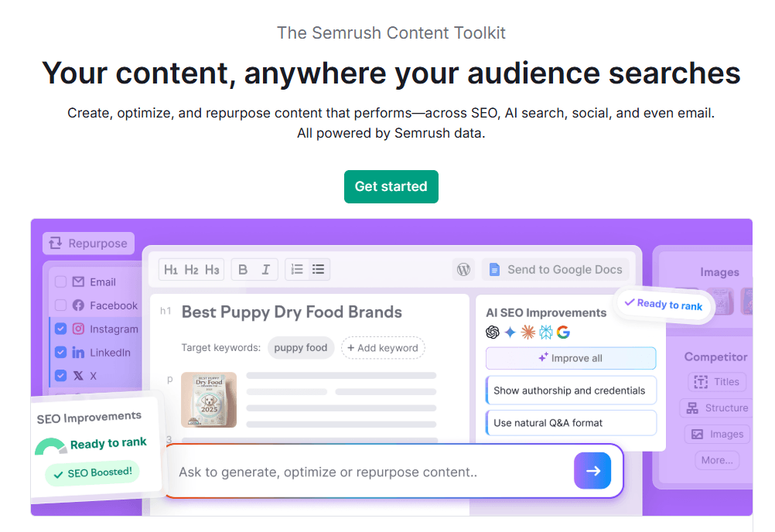Viewport: 775px width, 532px height.
Task: Click the Repurpose arrows icon
Action: click(x=56, y=243)
